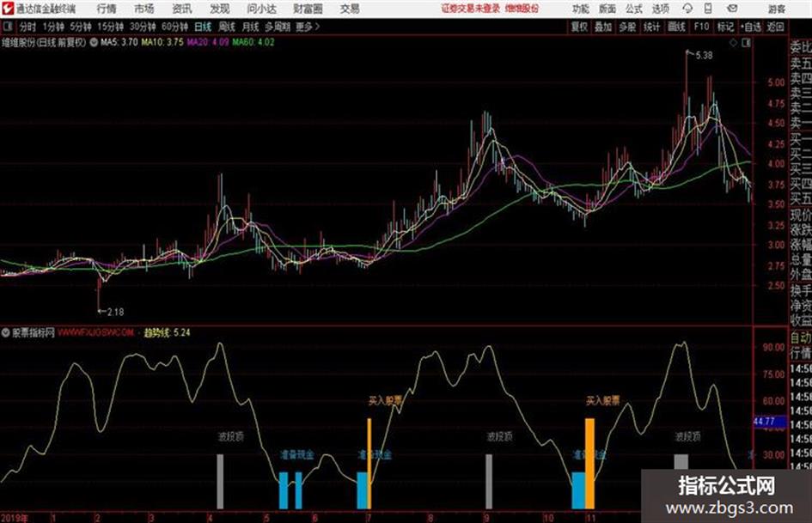Click the 通达信 red logo icon
Viewport: 812px width, 523px height.
coord(7,9)
